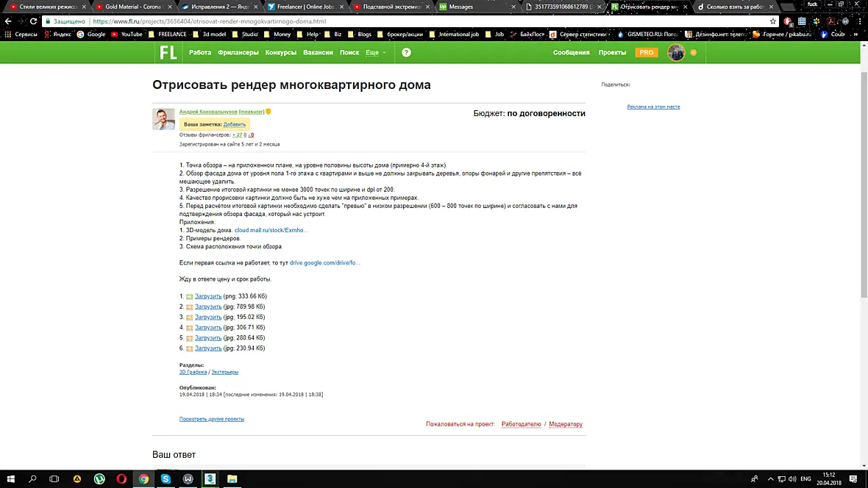Open Task View in taskbar
The height and width of the screenshot is (488, 868).
click(54, 478)
